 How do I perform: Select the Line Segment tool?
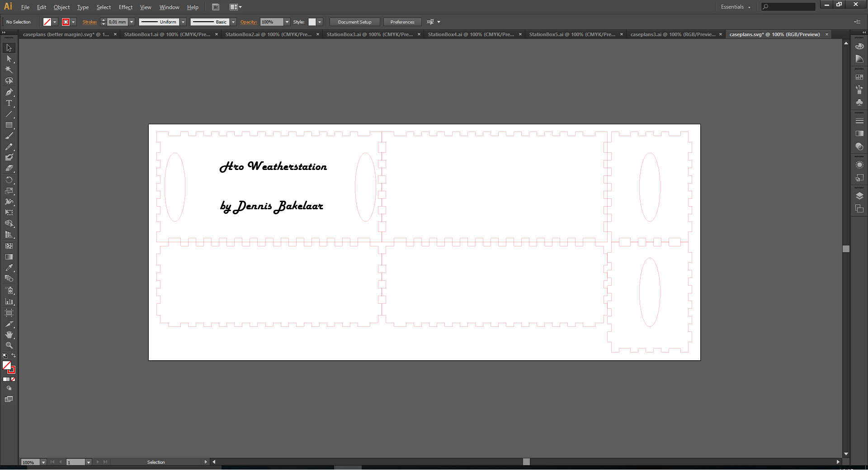click(x=9, y=114)
